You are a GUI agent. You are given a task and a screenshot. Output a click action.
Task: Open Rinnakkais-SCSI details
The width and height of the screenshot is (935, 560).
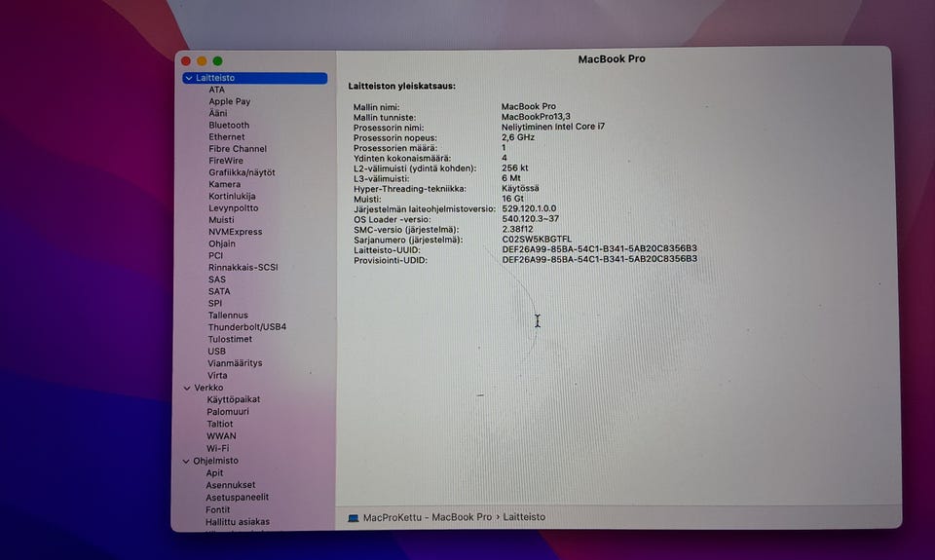click(243, 267)
